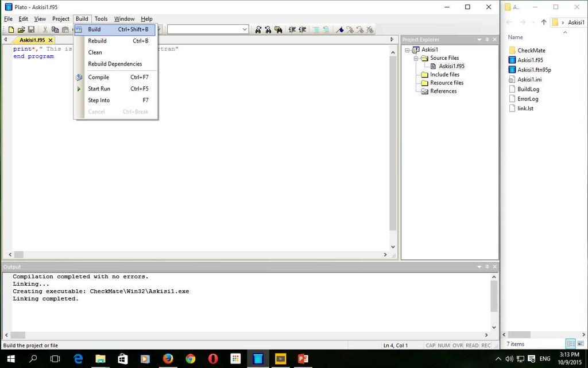Click the References folder icon in Project Explorer

(424, 91)
